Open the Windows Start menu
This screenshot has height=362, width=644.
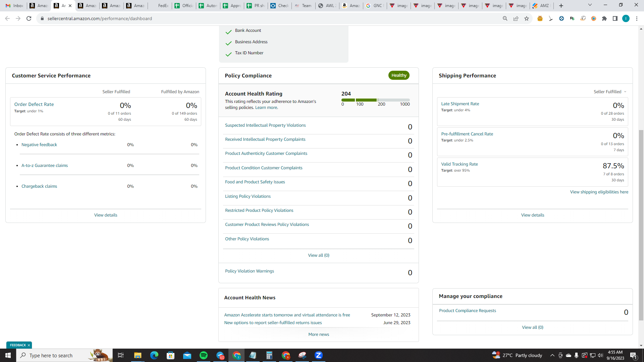[x=8, y=355]
